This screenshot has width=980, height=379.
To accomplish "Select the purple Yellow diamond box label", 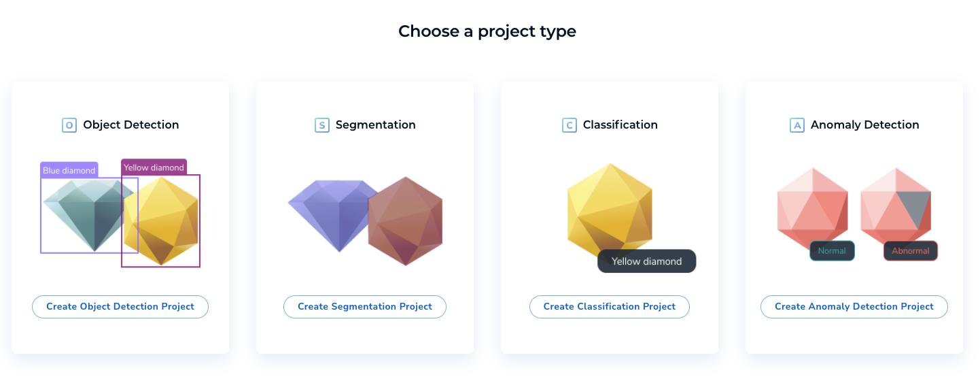I will coord(154,167).
